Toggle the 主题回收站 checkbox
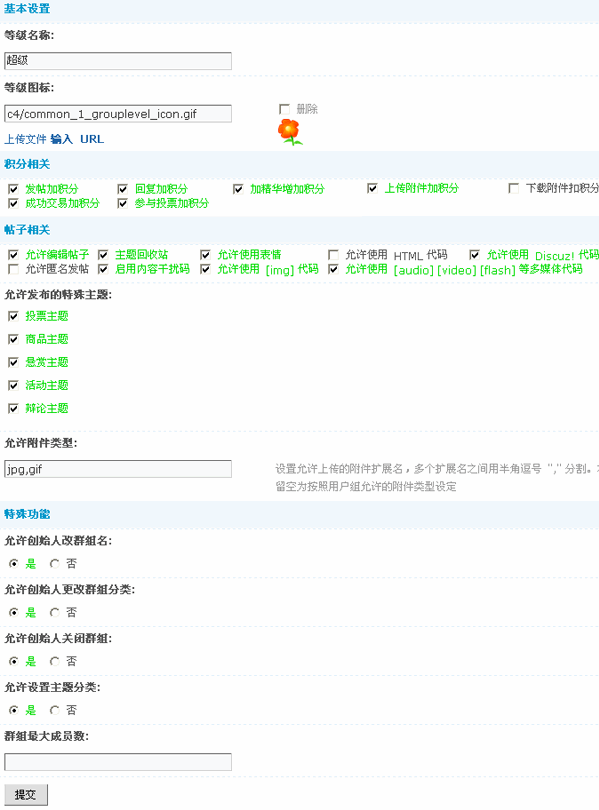 click(103, 255)
